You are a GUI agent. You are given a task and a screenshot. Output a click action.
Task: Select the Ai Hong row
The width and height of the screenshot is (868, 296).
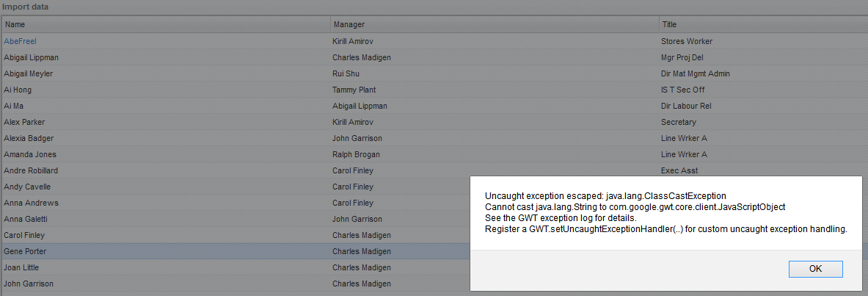pyautogui.click(x=18, y=90)
